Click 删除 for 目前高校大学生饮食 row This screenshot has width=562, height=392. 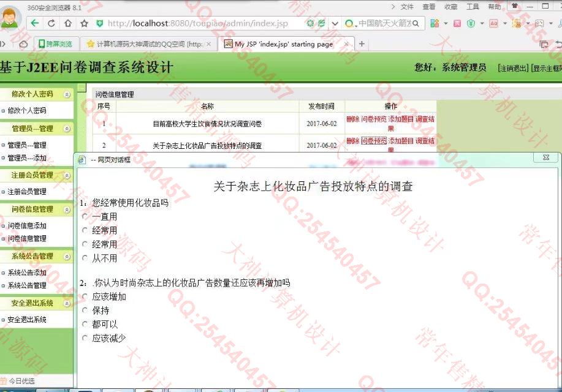[x=352, y=119]
